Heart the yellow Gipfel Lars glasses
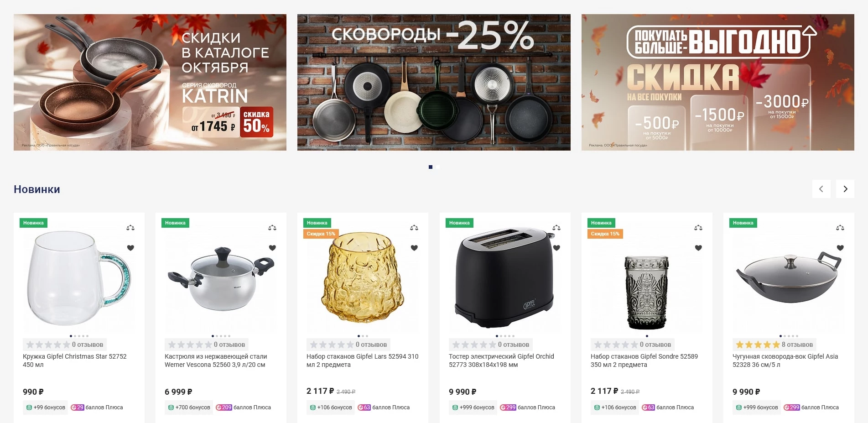The height and width of the screenshot is (423, 868). point(414,248)
